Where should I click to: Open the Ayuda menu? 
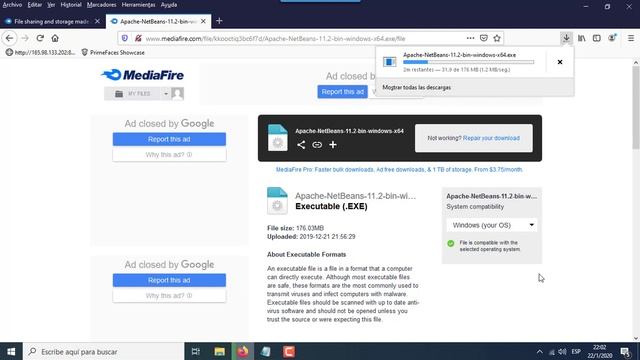[169, 5]
